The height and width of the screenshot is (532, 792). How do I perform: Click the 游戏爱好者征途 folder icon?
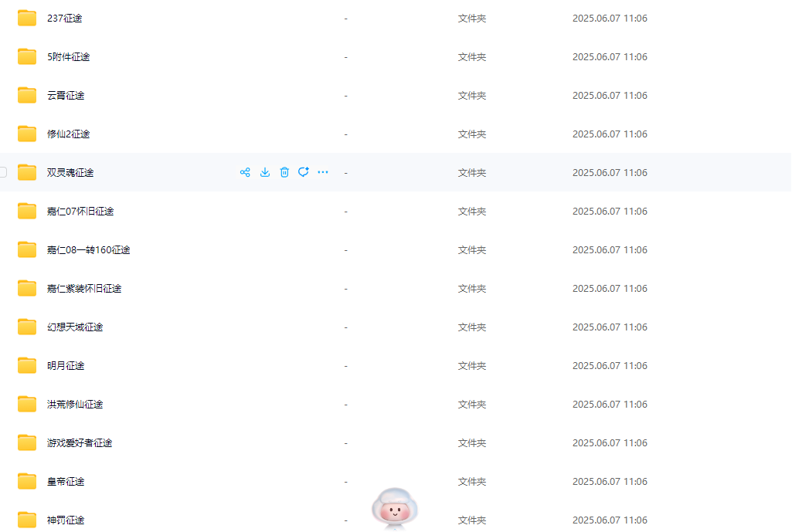(x=27, y=442)
